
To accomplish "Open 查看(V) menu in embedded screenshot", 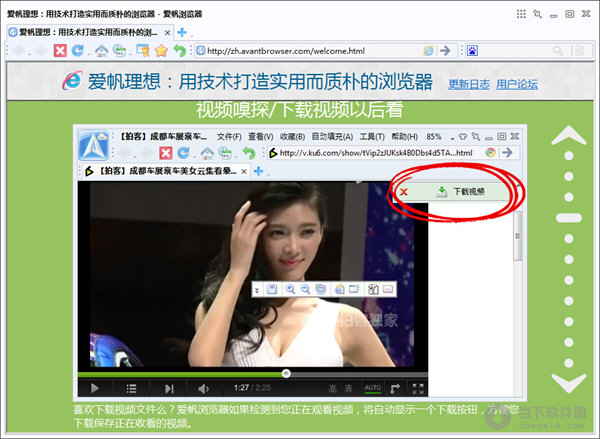I will [261, 137].
